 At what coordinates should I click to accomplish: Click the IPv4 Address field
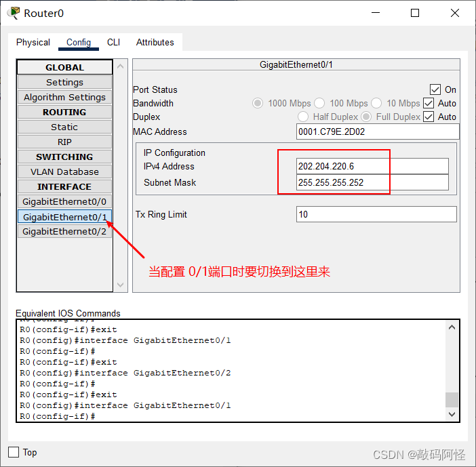point(372,166)
